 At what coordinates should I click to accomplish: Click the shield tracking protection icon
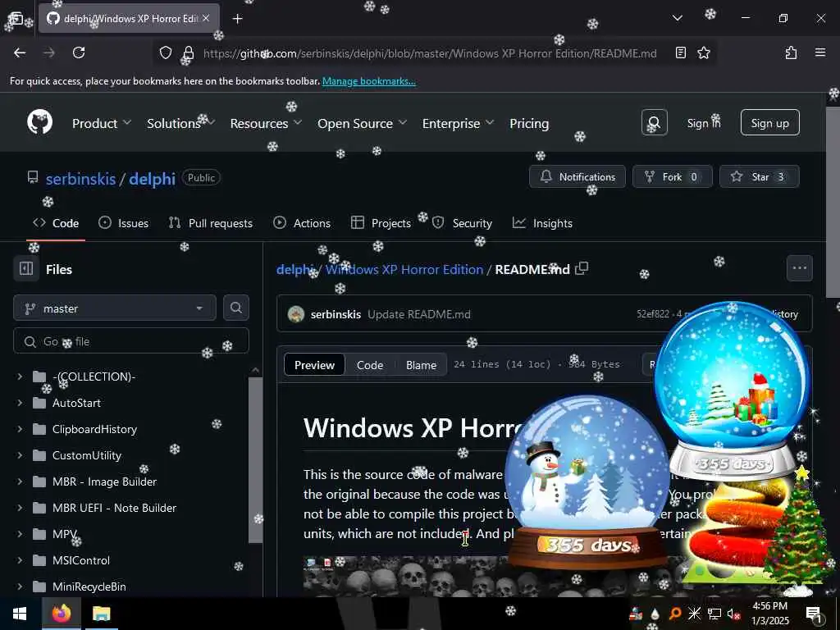pos(166,52)
